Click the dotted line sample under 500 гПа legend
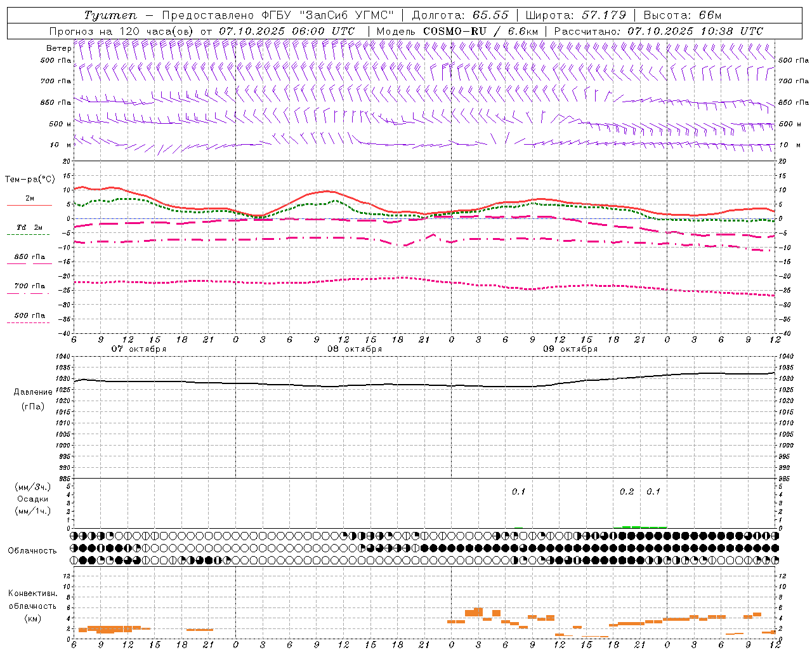The width and height of the screenshot is (812, 650). (x=28, y=322)
